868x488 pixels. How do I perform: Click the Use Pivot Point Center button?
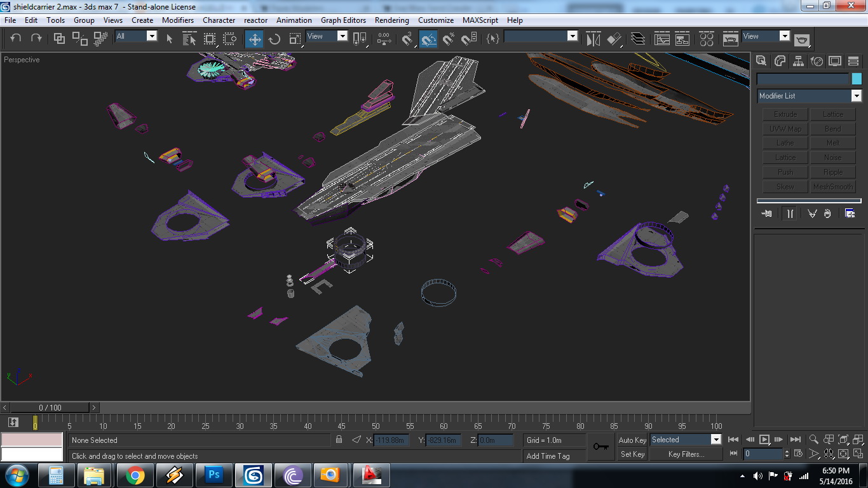click(360, 39)
